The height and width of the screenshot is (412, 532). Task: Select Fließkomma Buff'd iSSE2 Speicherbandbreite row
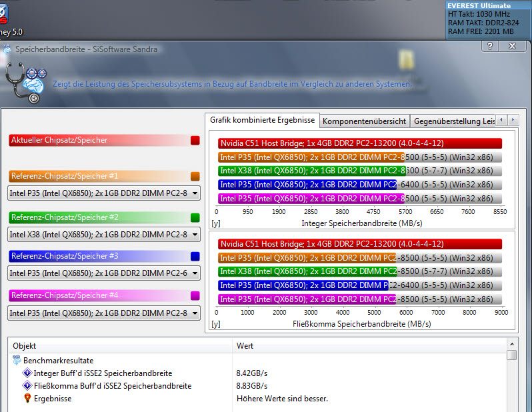click(257, 386)
